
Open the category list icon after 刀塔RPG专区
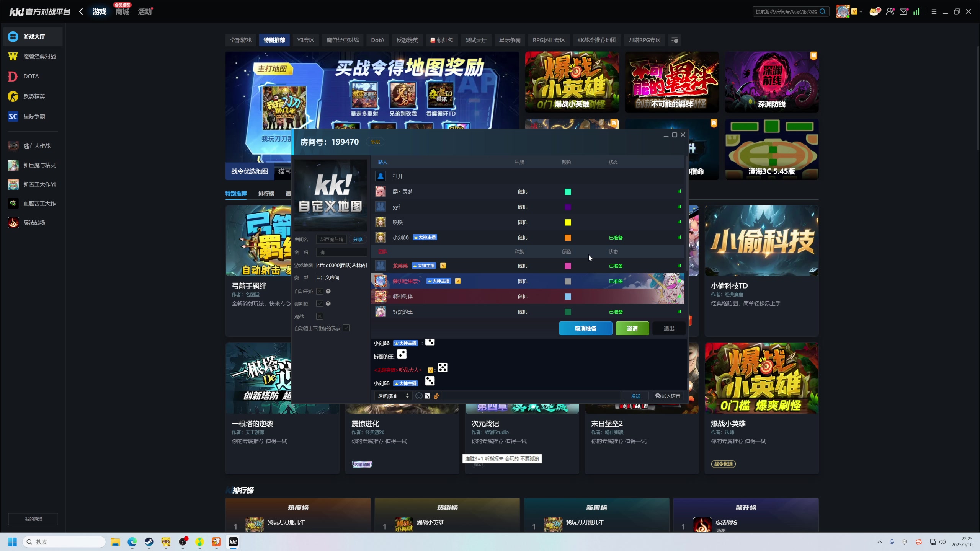tap(675, 40)
